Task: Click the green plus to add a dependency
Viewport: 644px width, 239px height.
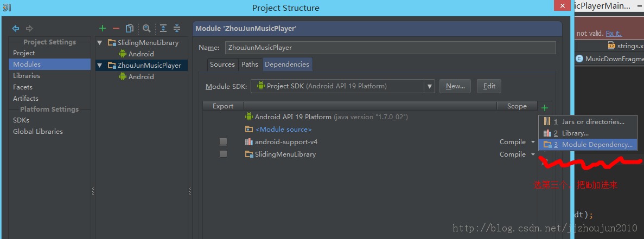Action: (545, 107)
